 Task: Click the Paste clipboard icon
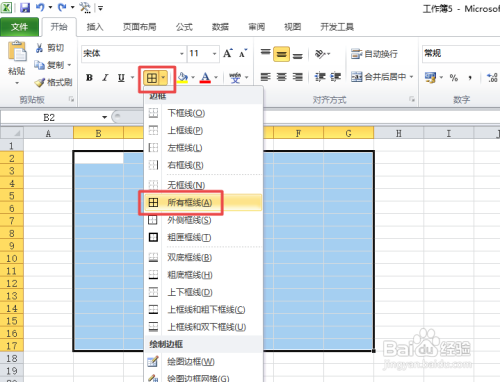17,51
